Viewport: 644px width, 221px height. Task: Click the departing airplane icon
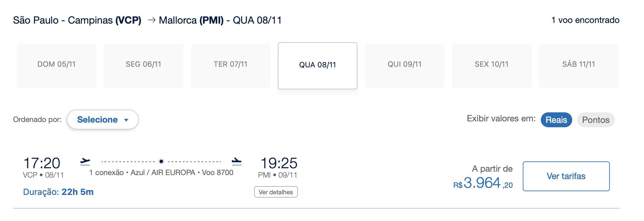click(x=85, y=161)
